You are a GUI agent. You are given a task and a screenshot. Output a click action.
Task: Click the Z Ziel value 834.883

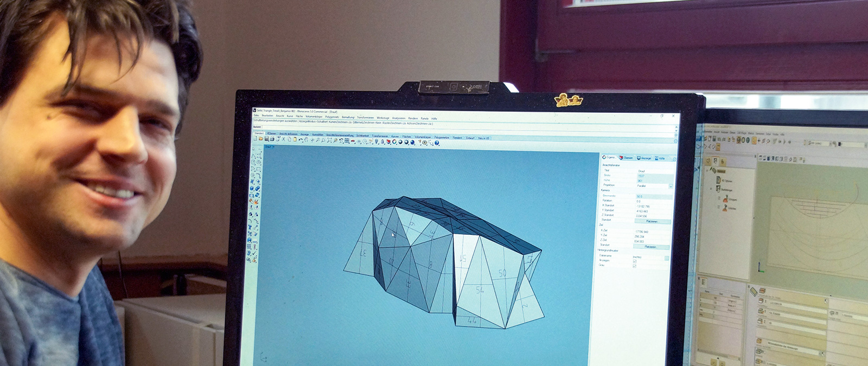click(639, 241)
